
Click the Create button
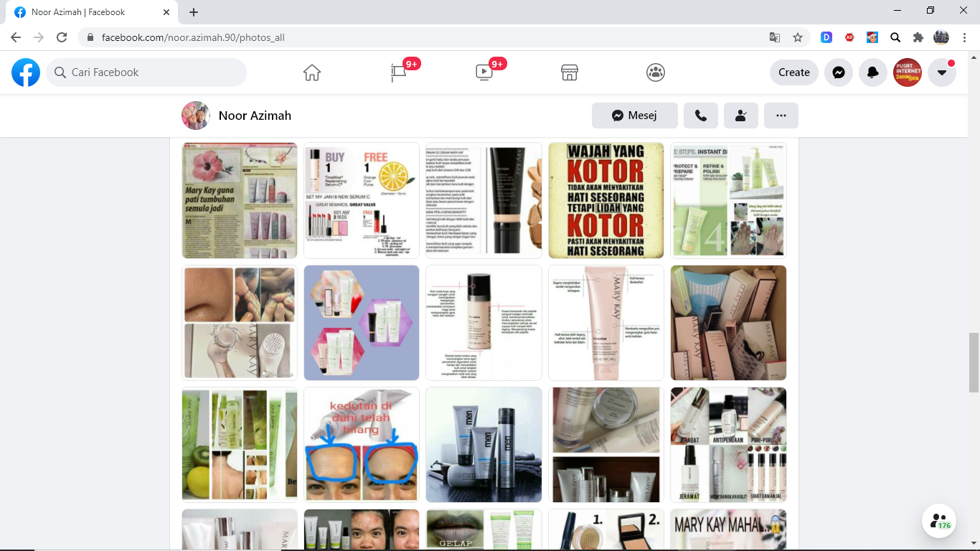(x=793, y=72)
